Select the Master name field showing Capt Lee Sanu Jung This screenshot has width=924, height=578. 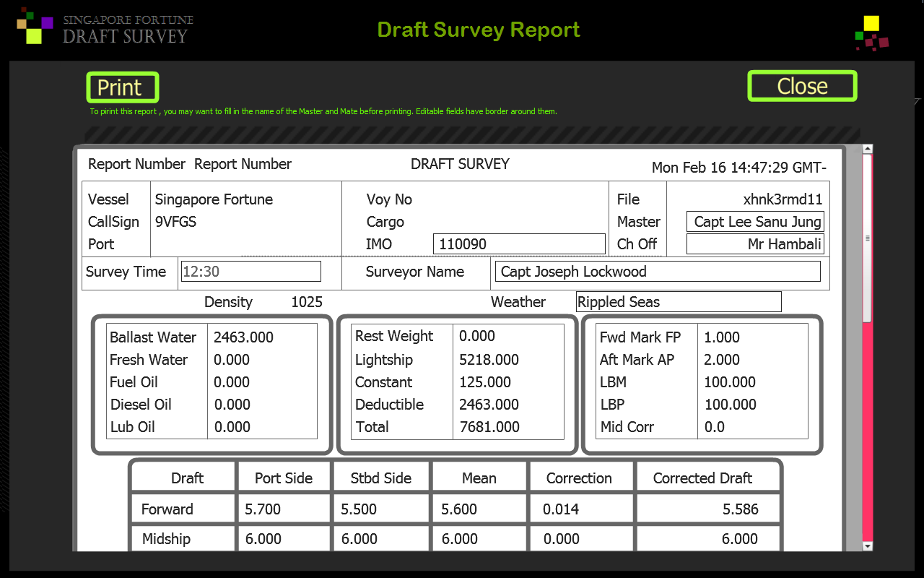click(754, 221)
